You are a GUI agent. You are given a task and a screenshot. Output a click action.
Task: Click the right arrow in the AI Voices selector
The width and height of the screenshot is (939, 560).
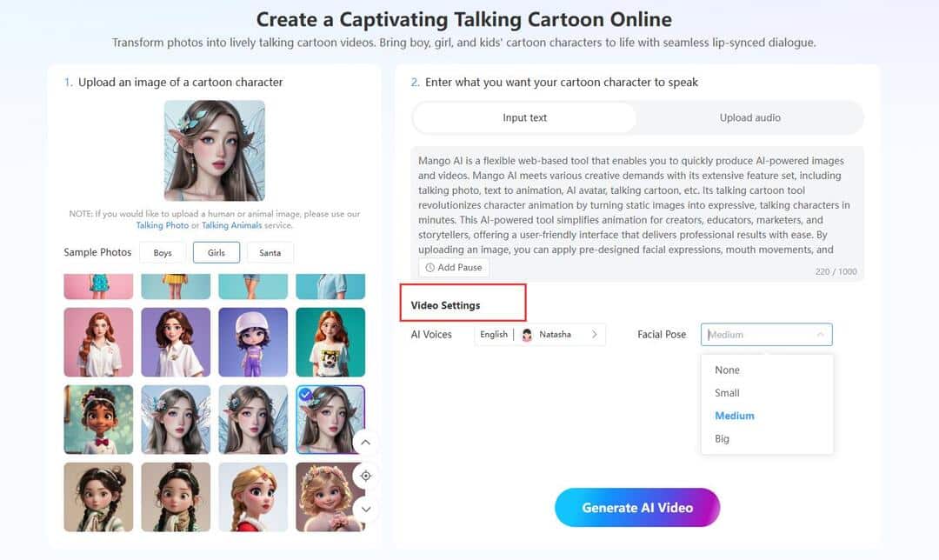tap(596, 334)
